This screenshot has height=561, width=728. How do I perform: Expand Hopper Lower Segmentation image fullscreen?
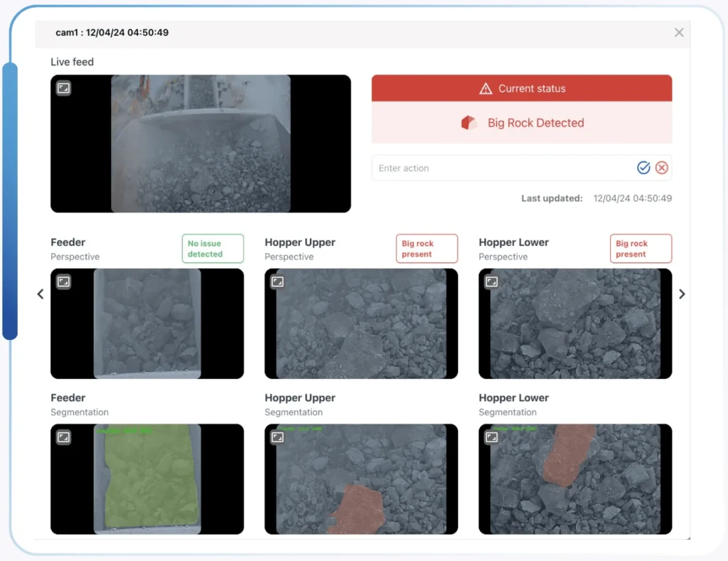tap(491, 437)
